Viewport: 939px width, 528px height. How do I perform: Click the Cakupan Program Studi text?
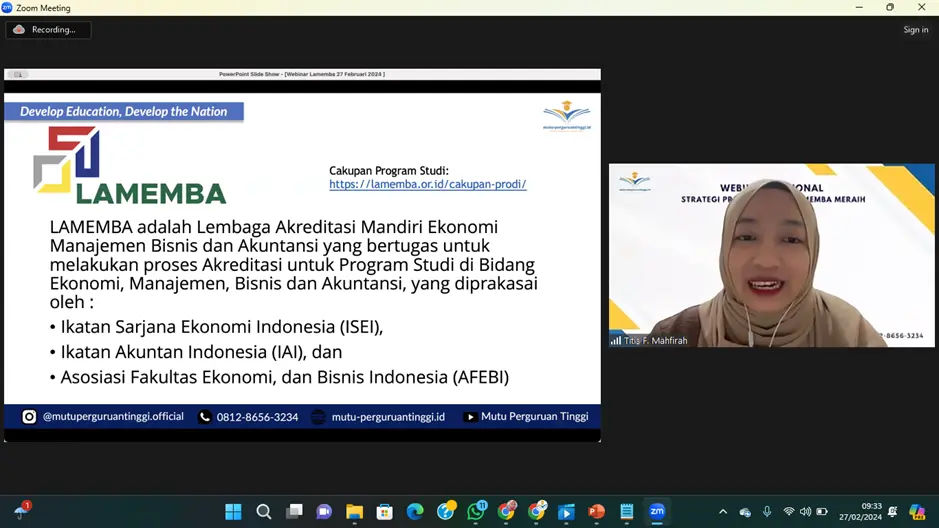(x=389, y=171)
